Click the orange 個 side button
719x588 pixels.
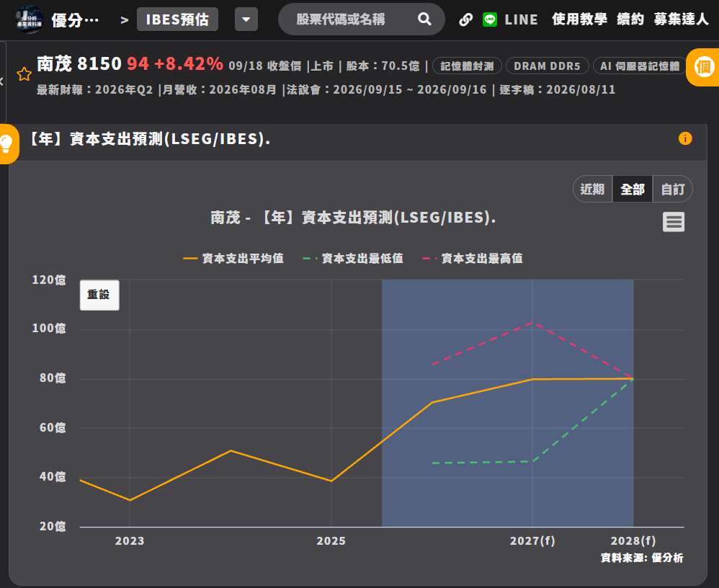tap(703, 68)
